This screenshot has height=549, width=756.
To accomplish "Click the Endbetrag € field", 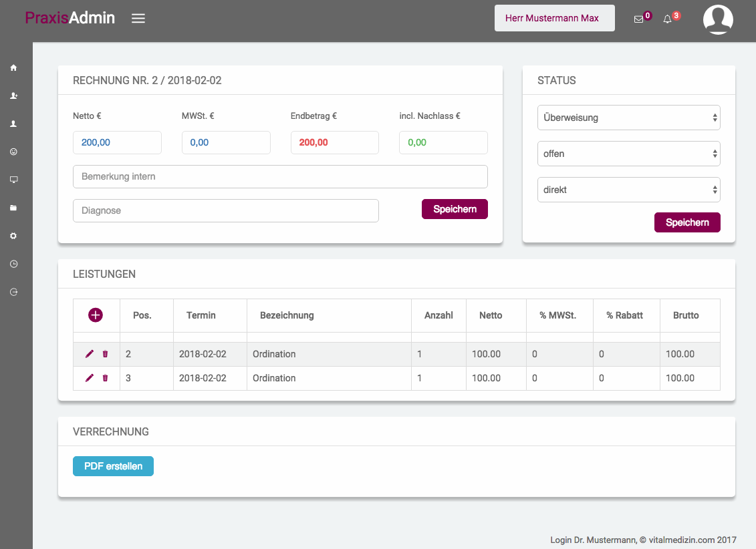I will tap(335, 142).
